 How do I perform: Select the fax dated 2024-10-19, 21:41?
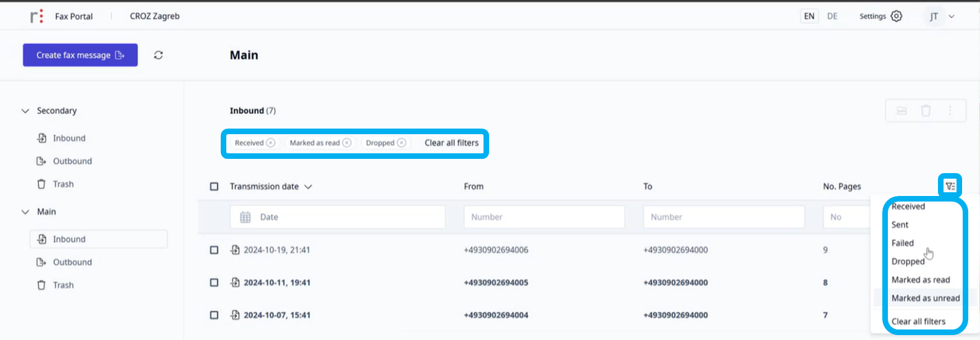(214, 250)
